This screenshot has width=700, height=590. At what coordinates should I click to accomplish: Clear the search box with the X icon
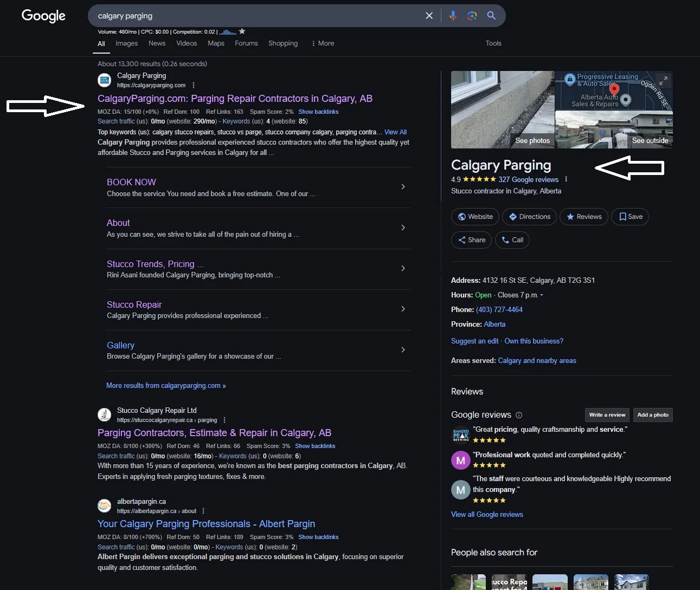click(429, 16)
